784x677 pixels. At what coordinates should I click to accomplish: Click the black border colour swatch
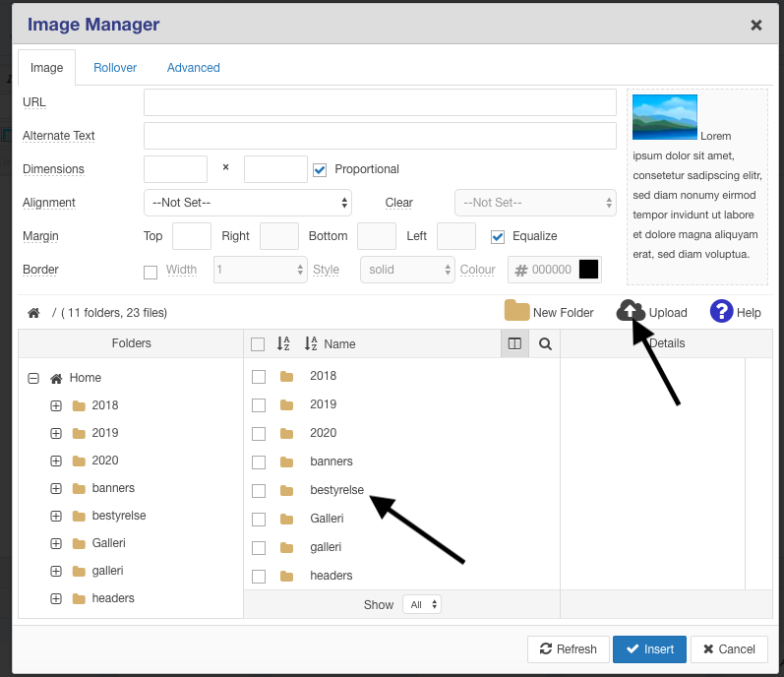click(x=588, y=270)
